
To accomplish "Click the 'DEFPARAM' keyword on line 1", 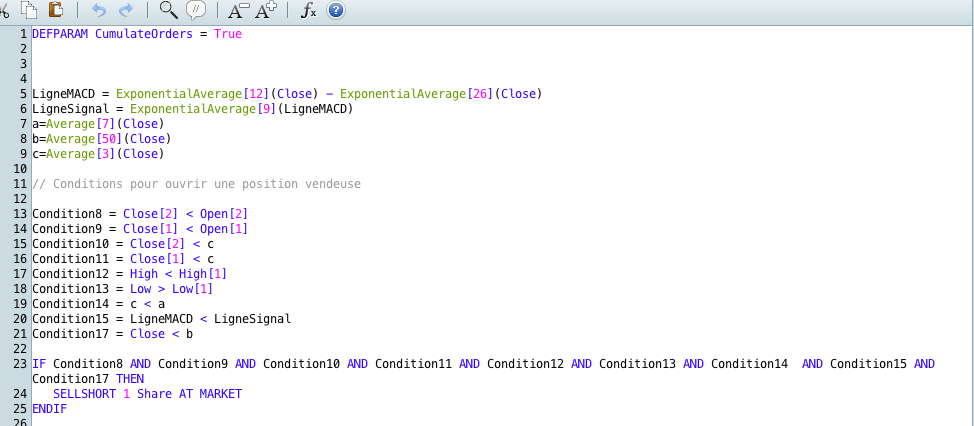I will pyautogui.click(x=60, y=34).
